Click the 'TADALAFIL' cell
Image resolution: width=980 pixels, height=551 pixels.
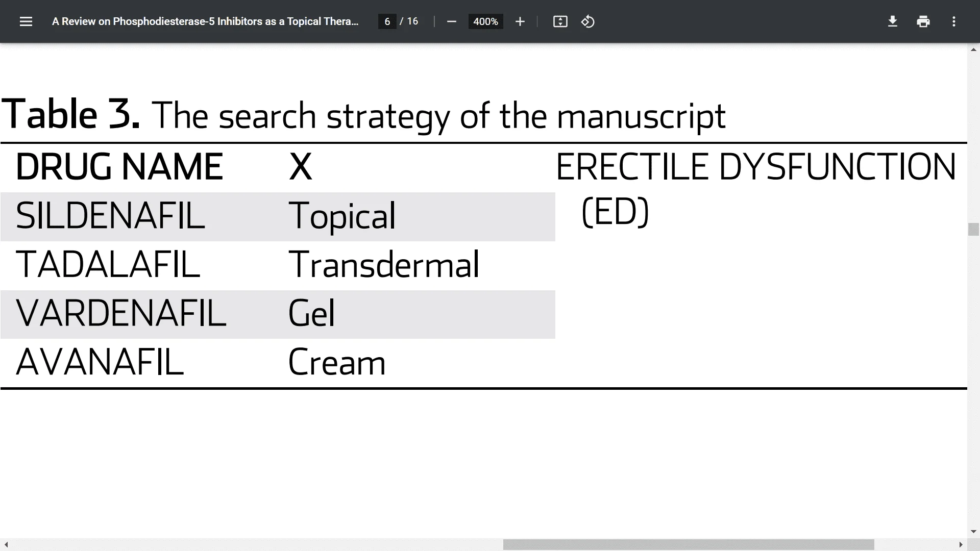(x=108, y=265)
